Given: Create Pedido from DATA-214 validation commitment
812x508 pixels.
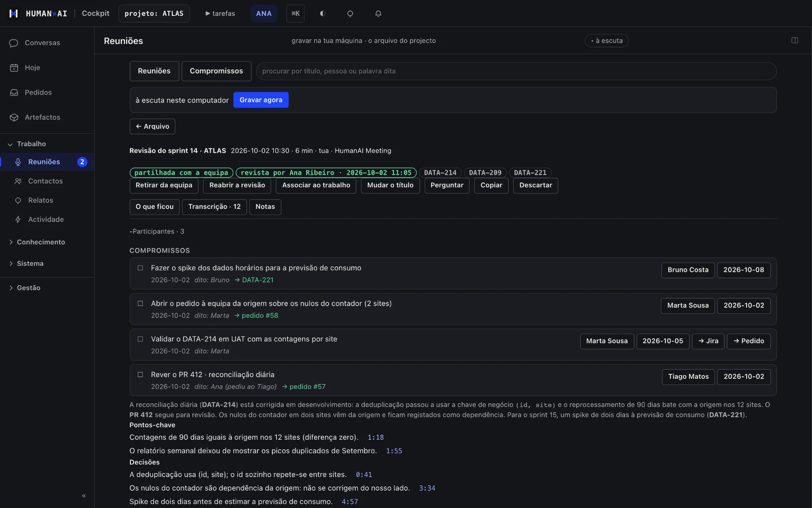Looking at the screenshot, I should (749, 341).
